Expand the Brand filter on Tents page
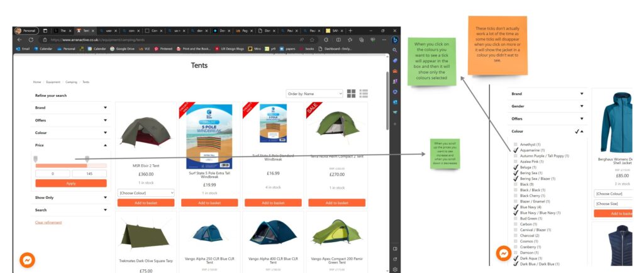 70,108
